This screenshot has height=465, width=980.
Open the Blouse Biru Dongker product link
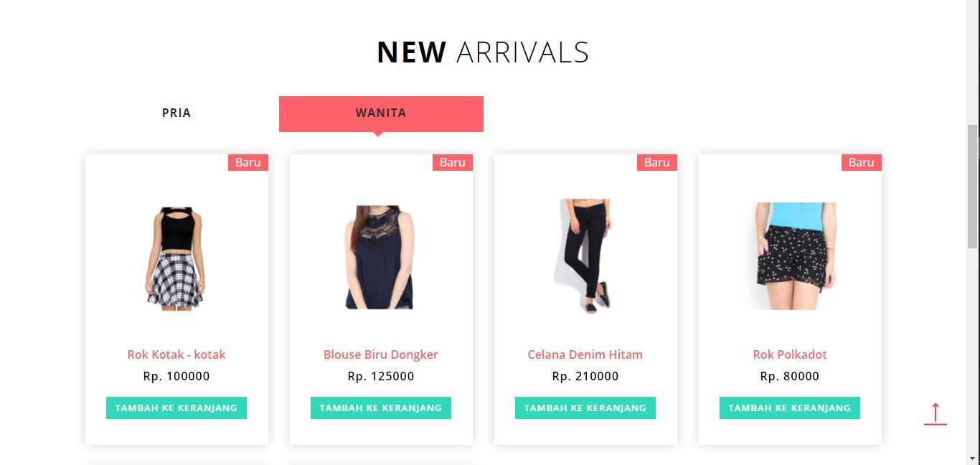(381, 354)
